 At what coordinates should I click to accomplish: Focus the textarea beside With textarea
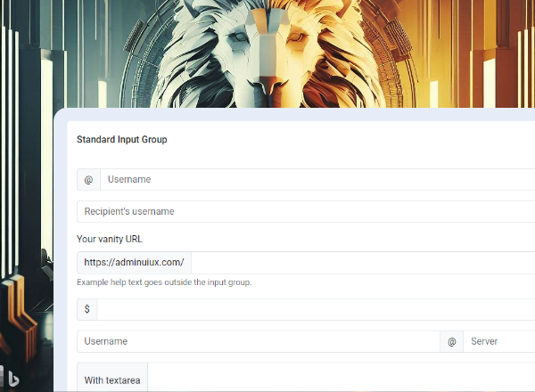(x=339, y=379)
